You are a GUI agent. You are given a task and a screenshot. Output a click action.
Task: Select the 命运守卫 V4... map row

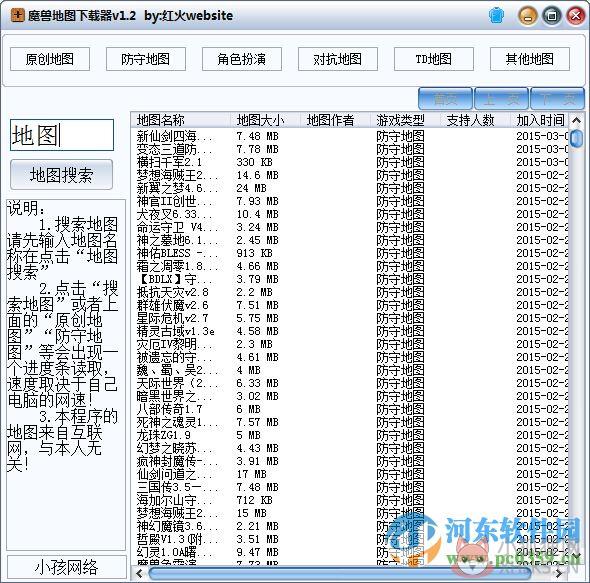point(350,227)
